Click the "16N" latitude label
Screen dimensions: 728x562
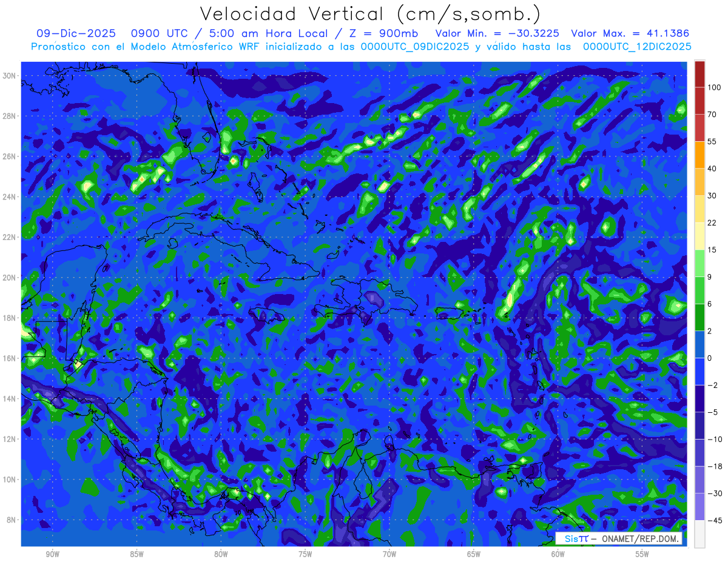pyautogui.click(x=10, y=358)
